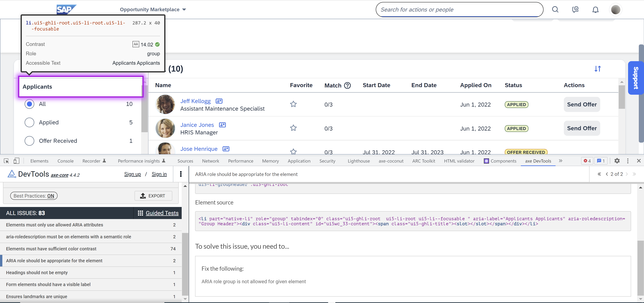The height and width of the screenshot is (303, 644).
Task: Switch to the Console tab
Action: [65, 161]
